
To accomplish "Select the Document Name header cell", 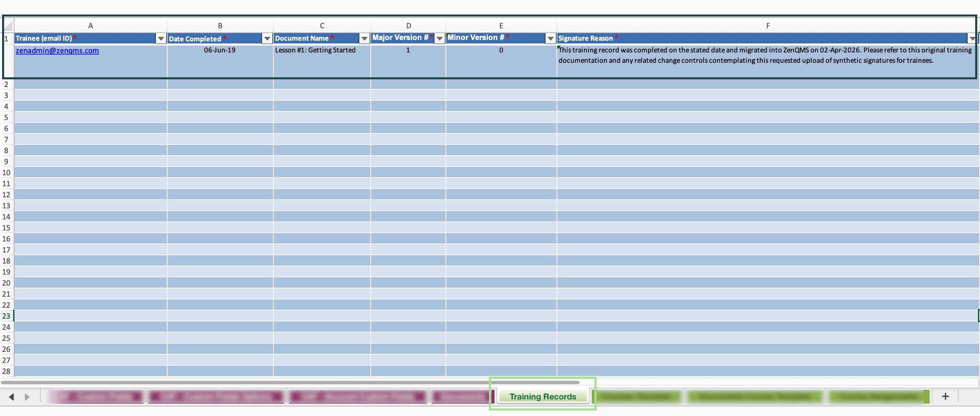I will click(x=322, y=38).
